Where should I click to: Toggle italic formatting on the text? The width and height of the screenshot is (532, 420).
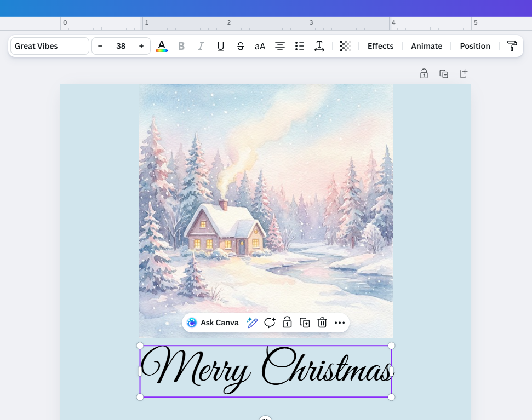pyautogui.click(x=201, y=46)
